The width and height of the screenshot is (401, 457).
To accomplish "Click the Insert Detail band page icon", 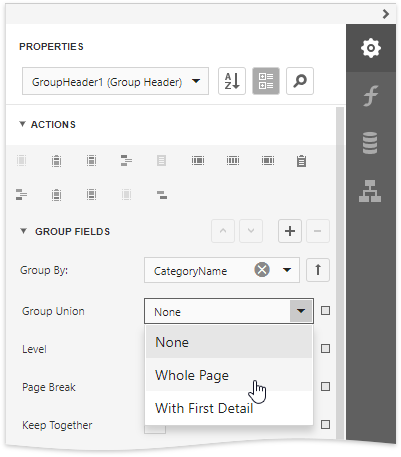I will click(161, 161).
